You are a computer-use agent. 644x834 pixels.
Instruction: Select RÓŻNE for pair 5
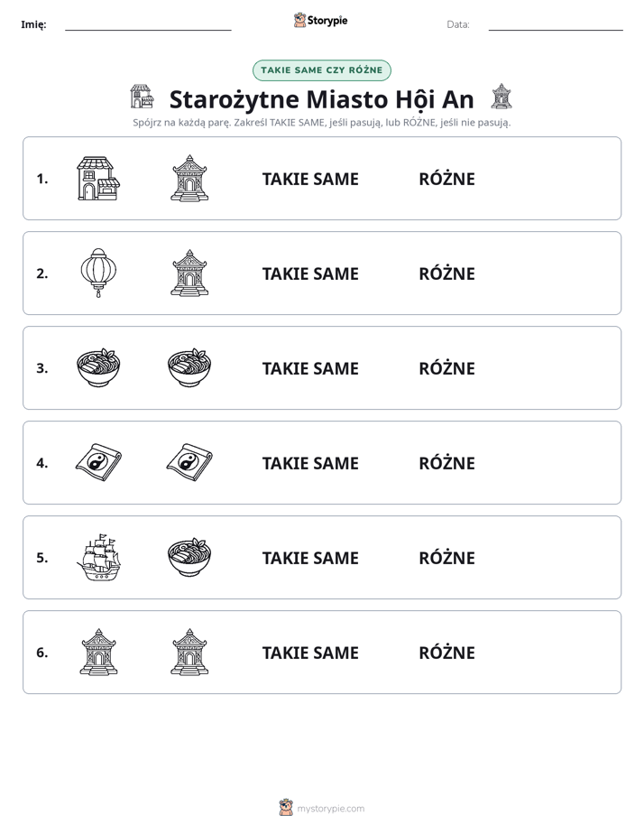(x=446, y=558)
